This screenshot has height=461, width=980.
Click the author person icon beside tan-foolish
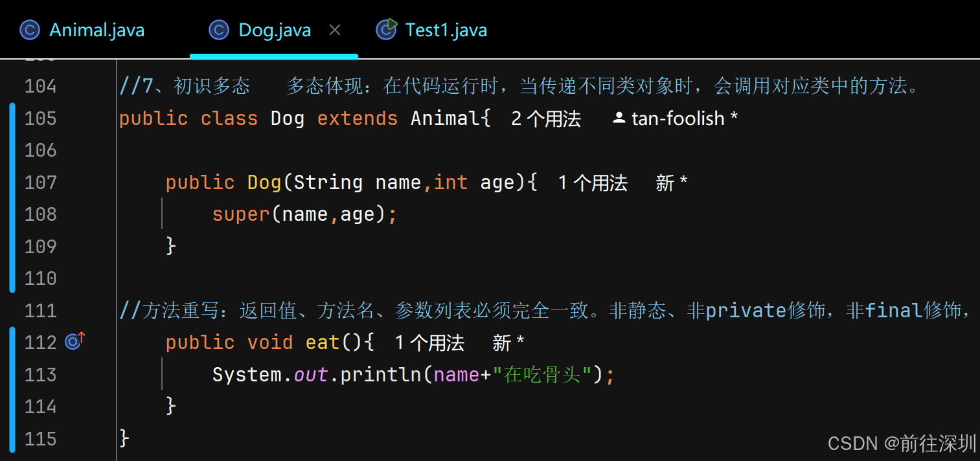point(619,118)
